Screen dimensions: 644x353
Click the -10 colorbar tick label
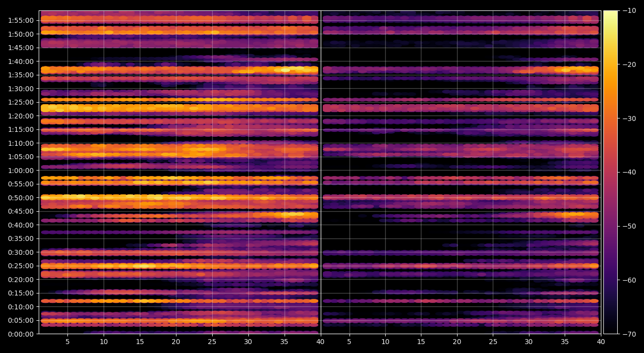630,10
